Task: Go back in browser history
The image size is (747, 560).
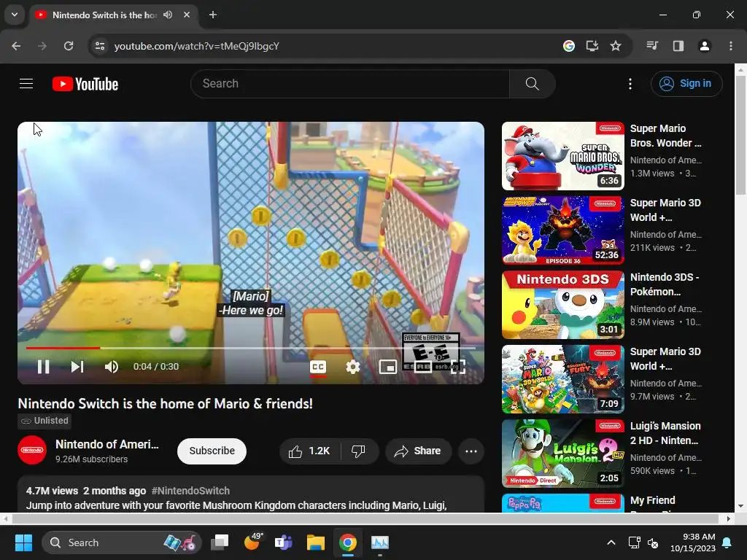Action: [x=16, y=46]
